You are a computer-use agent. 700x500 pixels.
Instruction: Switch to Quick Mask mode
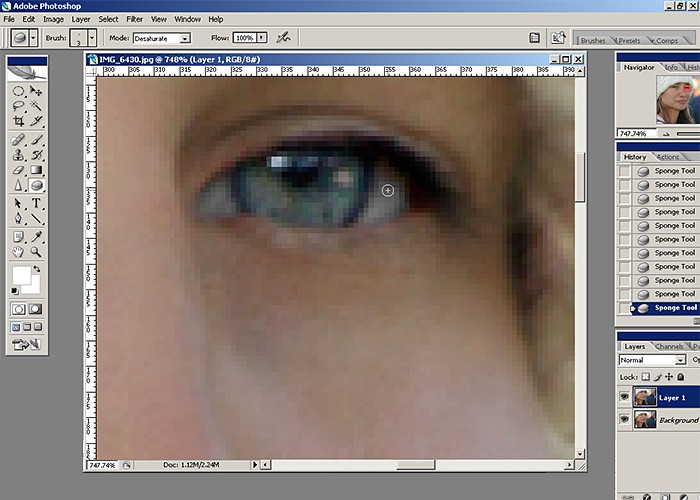pyautogui.click(x=35, y=309)
